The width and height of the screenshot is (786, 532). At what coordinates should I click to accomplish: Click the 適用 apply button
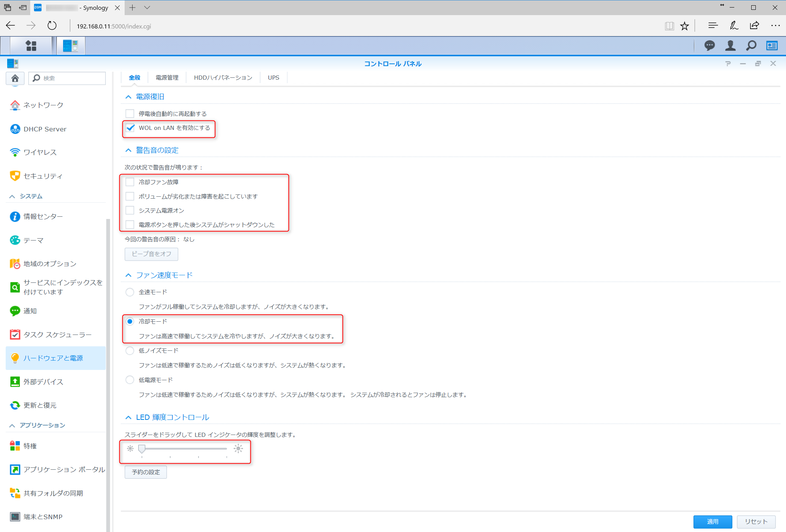point(712,521)
